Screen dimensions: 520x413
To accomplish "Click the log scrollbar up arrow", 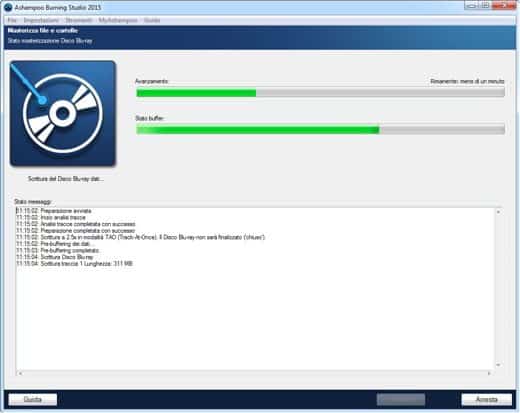I will (x=498, y=212).
